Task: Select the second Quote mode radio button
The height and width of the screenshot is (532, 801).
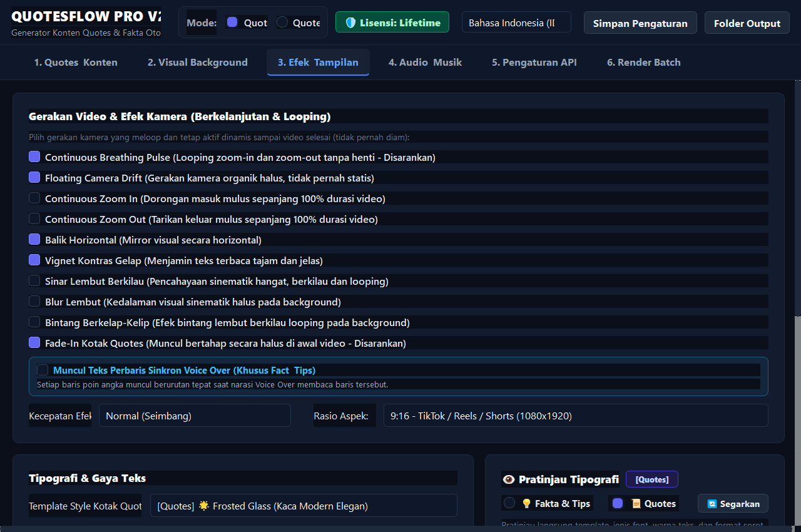Action: tap(282, 23)
